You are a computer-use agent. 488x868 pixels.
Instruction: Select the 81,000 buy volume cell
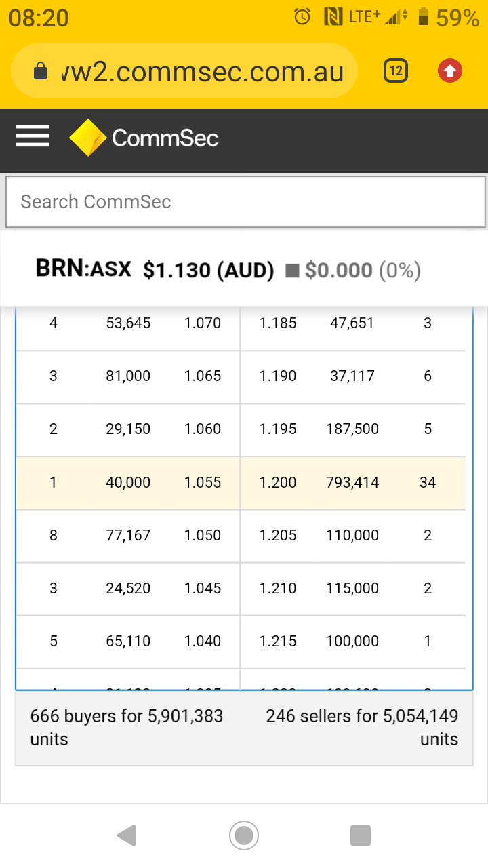tap(128, 376)
